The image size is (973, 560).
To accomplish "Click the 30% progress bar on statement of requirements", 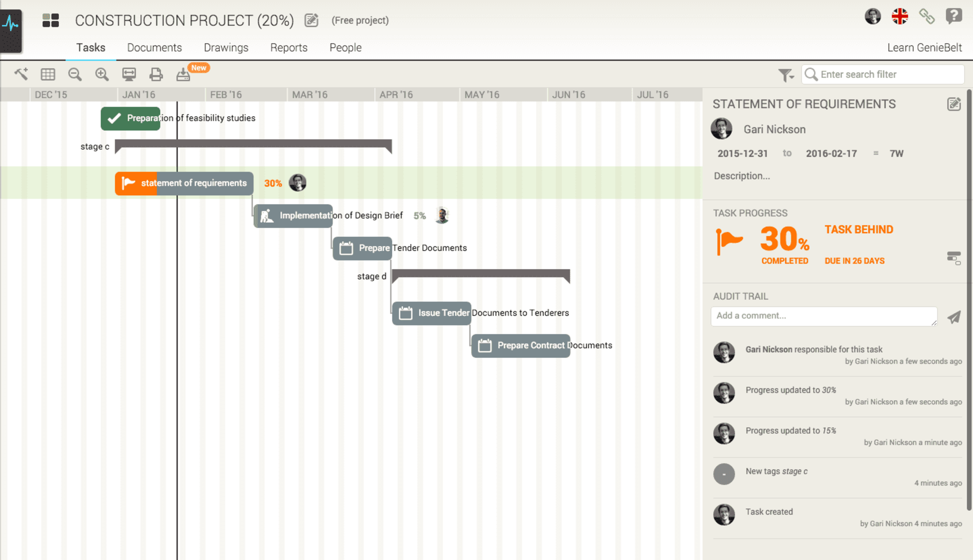I will pos(137,183).
